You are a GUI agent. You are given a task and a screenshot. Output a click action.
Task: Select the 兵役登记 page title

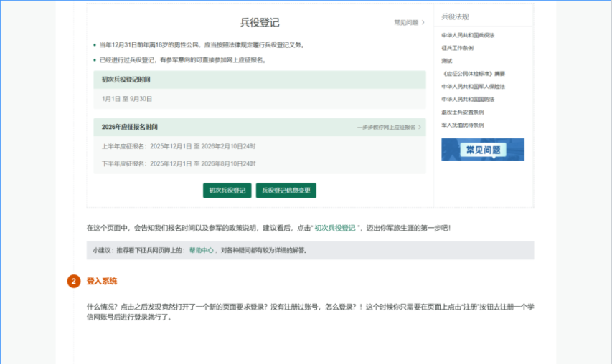point(260,23)
